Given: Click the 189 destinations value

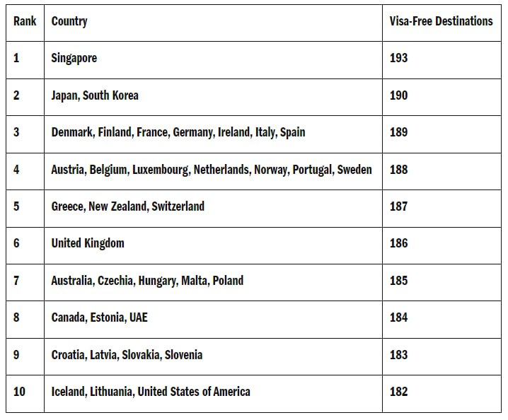Looking at the screenshot, I should click(x=398, y=132).
